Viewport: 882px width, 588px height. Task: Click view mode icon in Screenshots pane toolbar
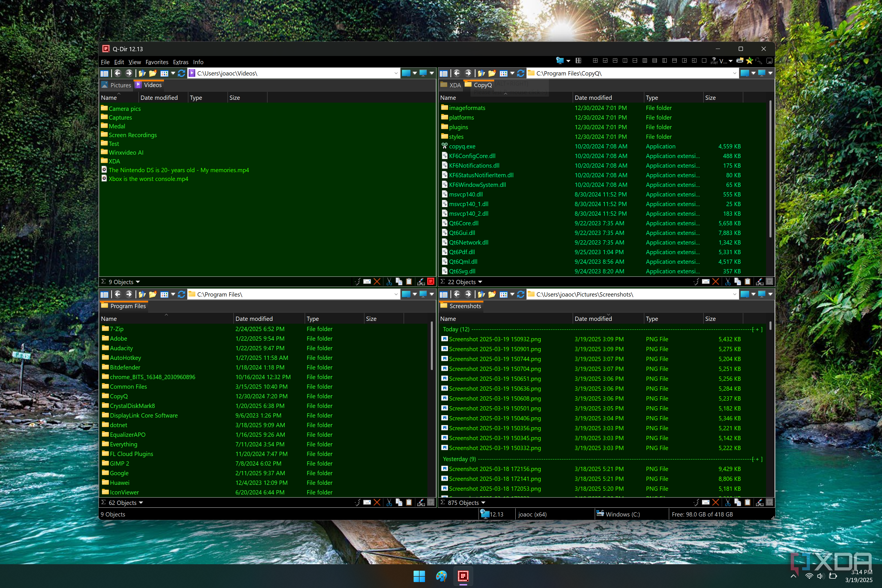[x=504, y=294]
